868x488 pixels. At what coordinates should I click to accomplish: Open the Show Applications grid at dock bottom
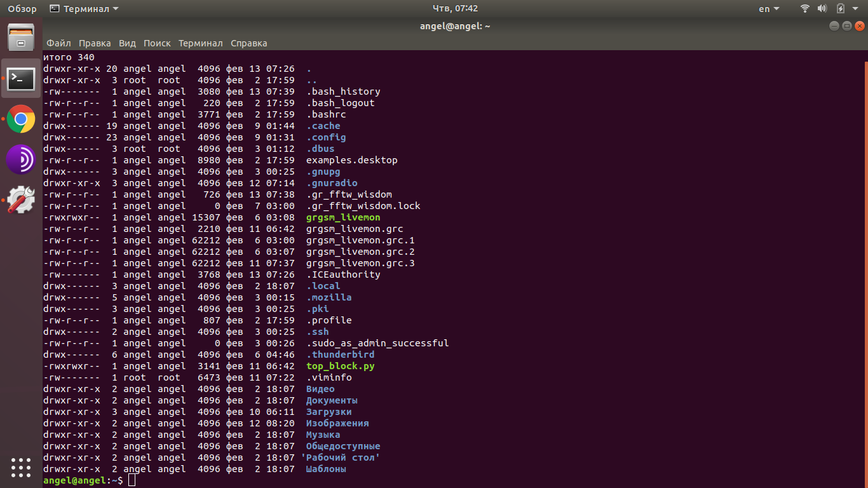click(x=21, y=468)
